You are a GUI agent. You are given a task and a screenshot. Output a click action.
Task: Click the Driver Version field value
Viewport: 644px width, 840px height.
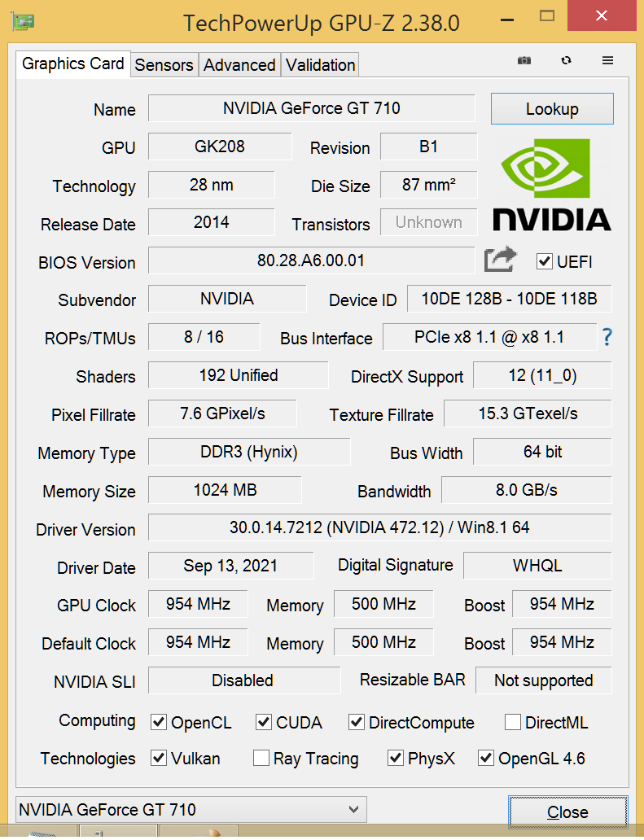pyautogui.click(x=380, y=527)
